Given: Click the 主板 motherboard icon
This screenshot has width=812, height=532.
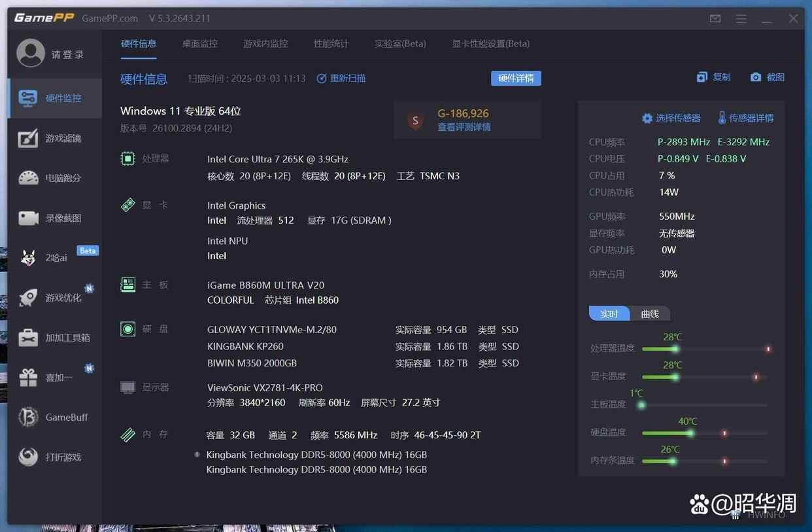Looking at the screenshot, I should coord(128,285).
